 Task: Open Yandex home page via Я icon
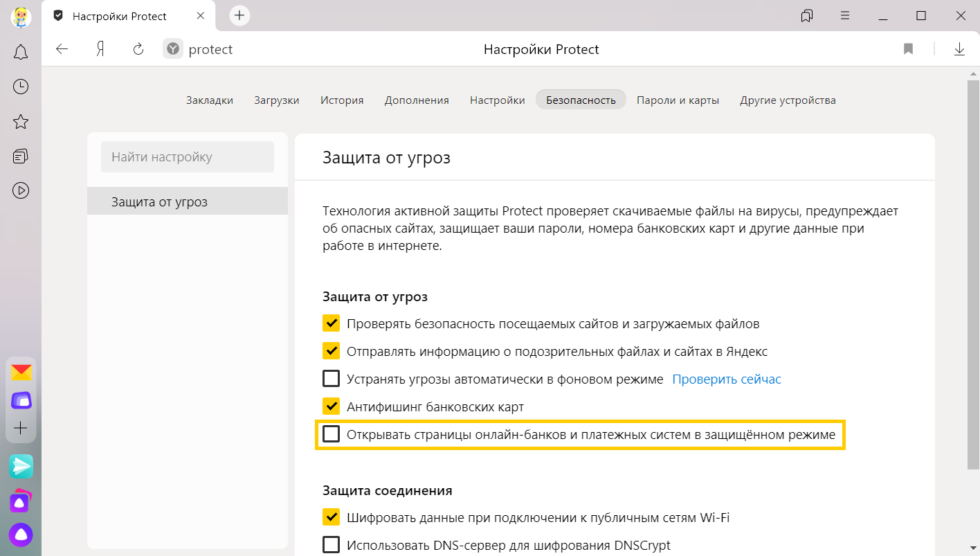coord(100,49)
